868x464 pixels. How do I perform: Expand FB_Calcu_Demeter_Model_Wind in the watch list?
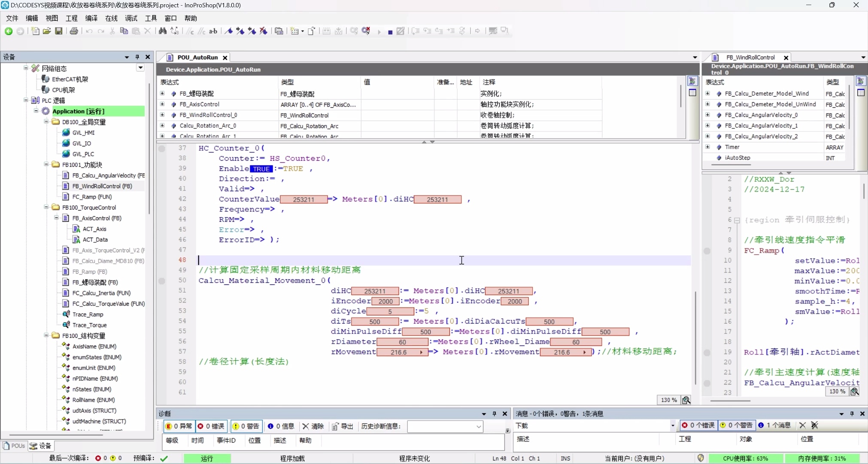(x=707, y=93)
